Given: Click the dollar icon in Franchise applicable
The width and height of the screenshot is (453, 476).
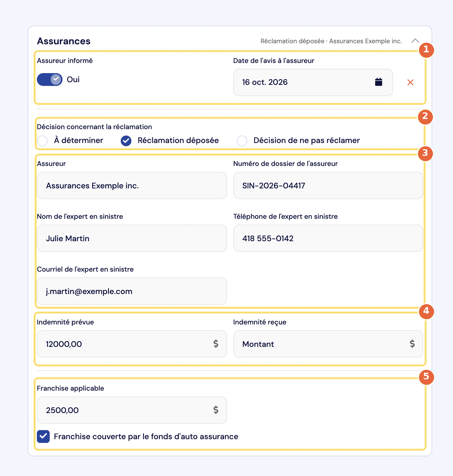Looking at the screenshot, I should pos(216,410).
